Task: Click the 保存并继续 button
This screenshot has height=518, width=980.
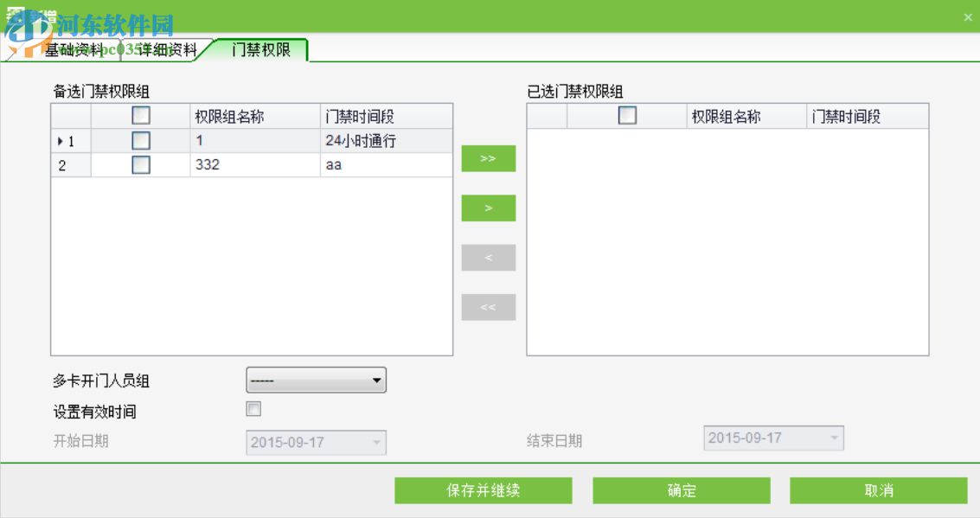Action: (x=483, y=489)
